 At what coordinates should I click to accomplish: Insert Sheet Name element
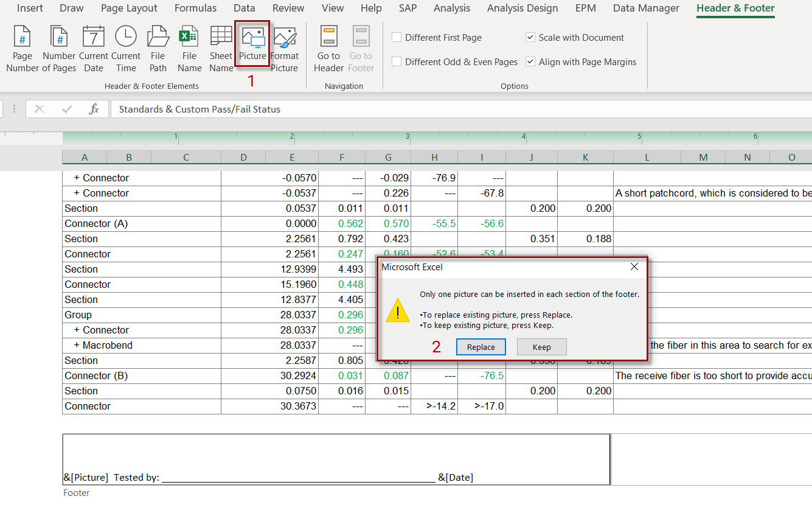pyautogui.click(x=221, y=49)
